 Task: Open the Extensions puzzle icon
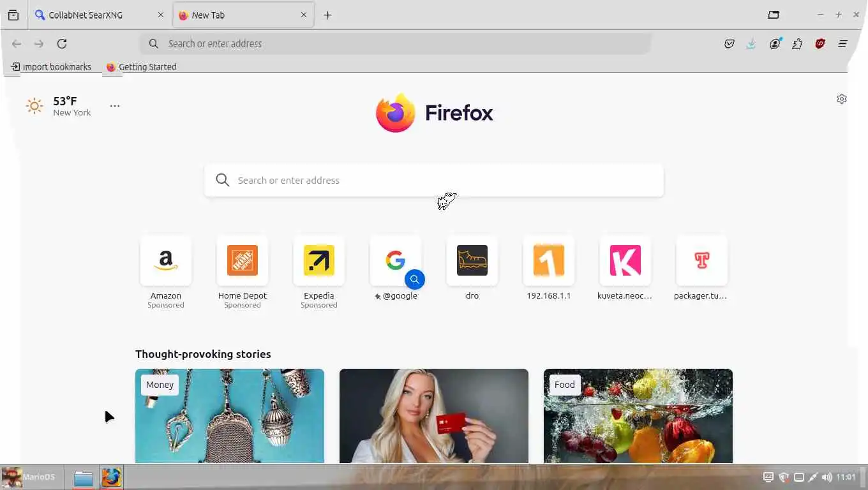[x=797, y=44]
